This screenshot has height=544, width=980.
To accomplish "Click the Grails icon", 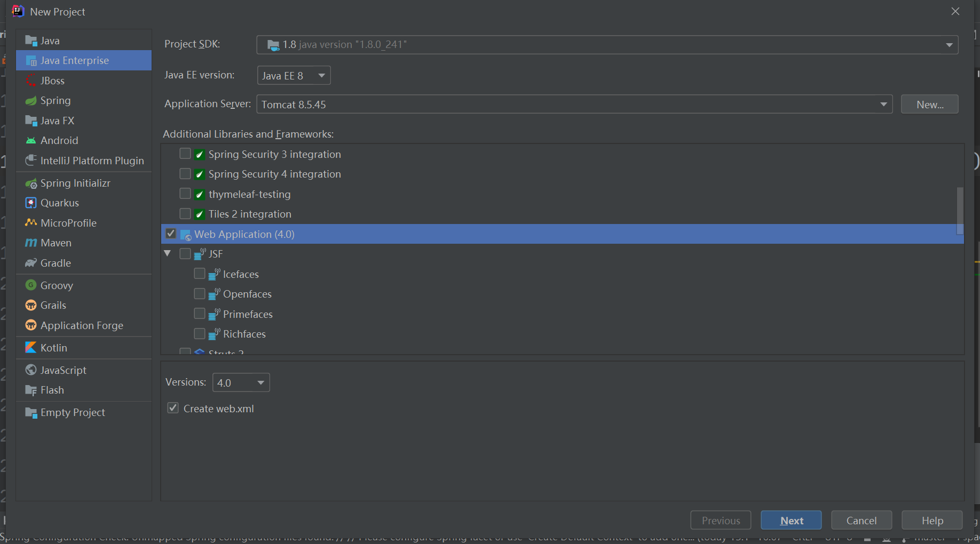I will [31, 306].
